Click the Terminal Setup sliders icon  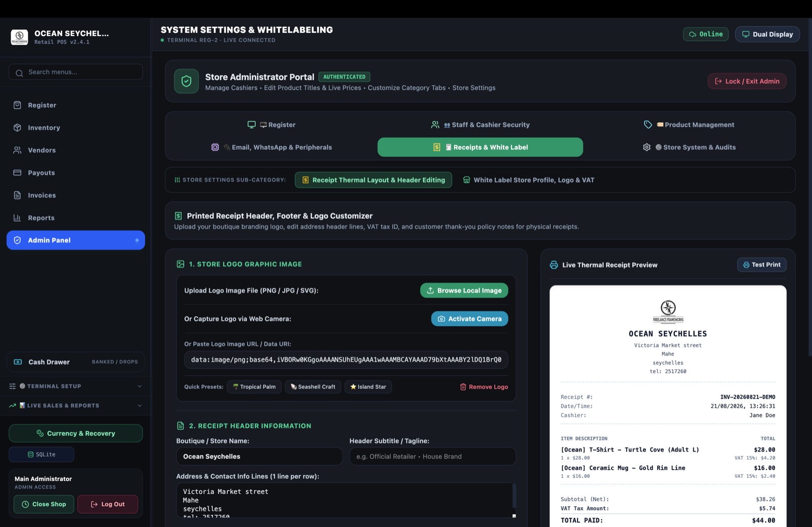coord(13,386)
